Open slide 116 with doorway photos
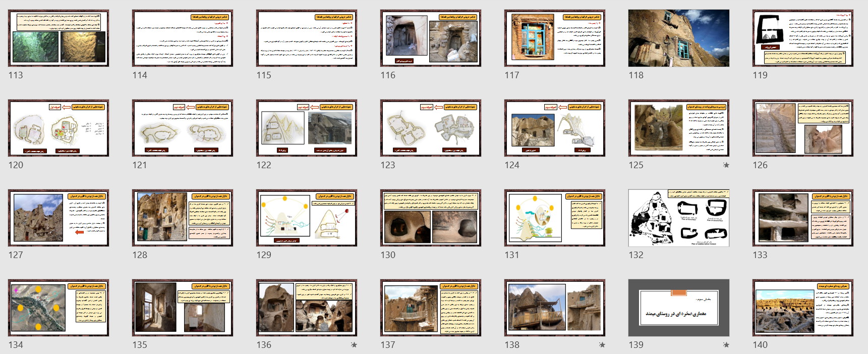This screenshot has height=354, width=868. tap(431, 38)
